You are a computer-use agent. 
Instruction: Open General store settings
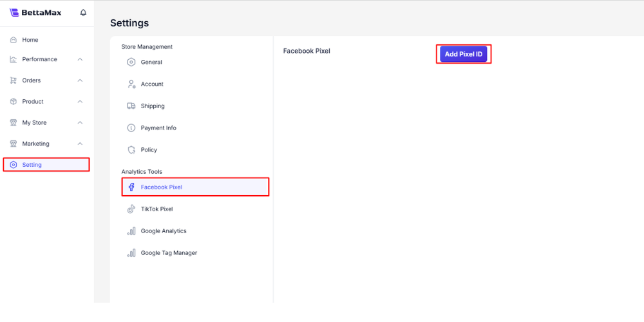151,62
